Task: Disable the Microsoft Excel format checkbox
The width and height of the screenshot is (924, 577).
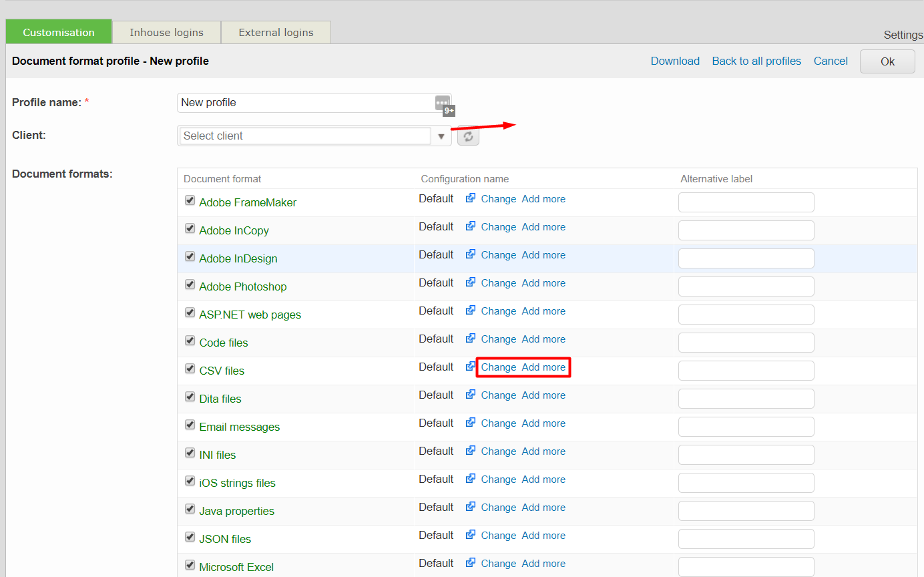Action: point(190,566)
